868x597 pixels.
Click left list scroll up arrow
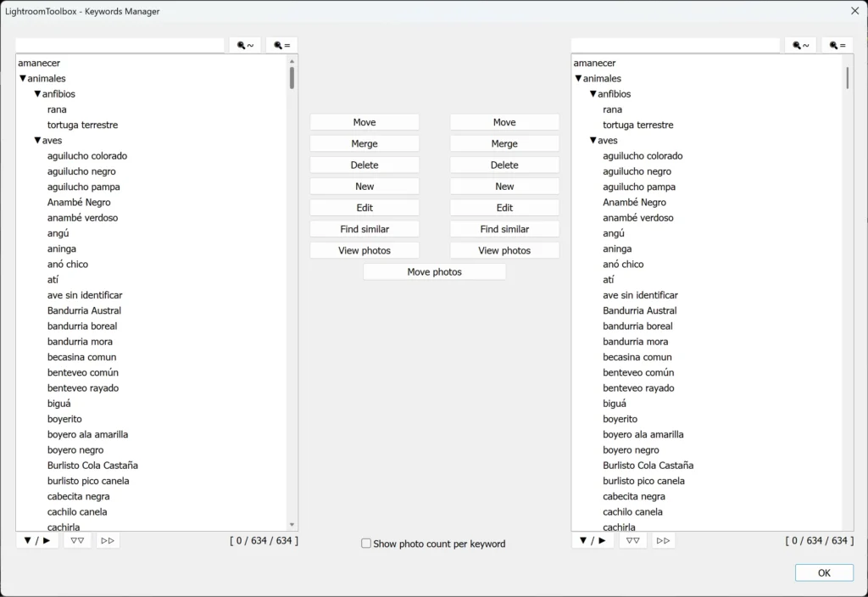click(x=292, y=61)
